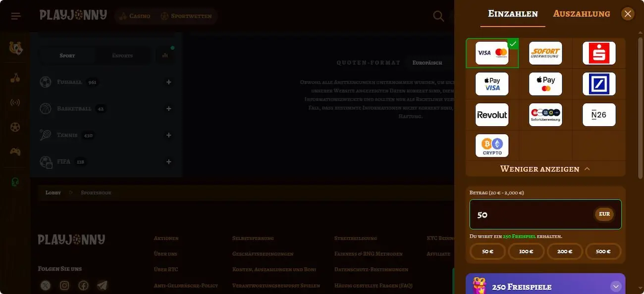
Task: Open the cherries slots sidebar icon
Action: tap(15, 78)
